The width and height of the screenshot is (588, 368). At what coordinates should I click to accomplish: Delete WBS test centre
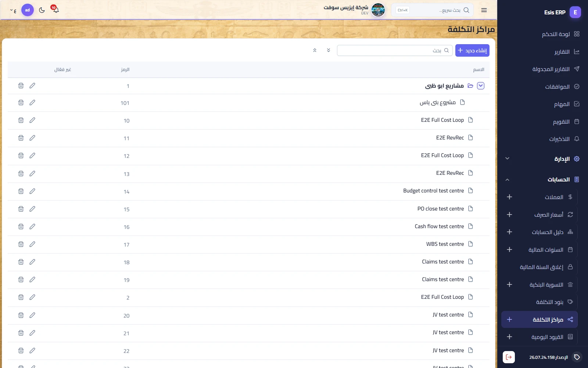21,244
